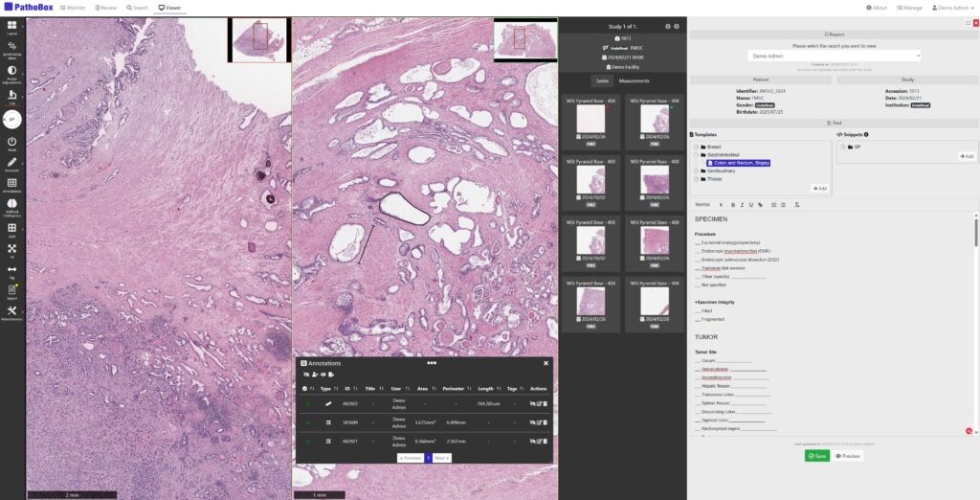Insert a link in report editor
Screen dimensions: 980x500
point(760,205)
